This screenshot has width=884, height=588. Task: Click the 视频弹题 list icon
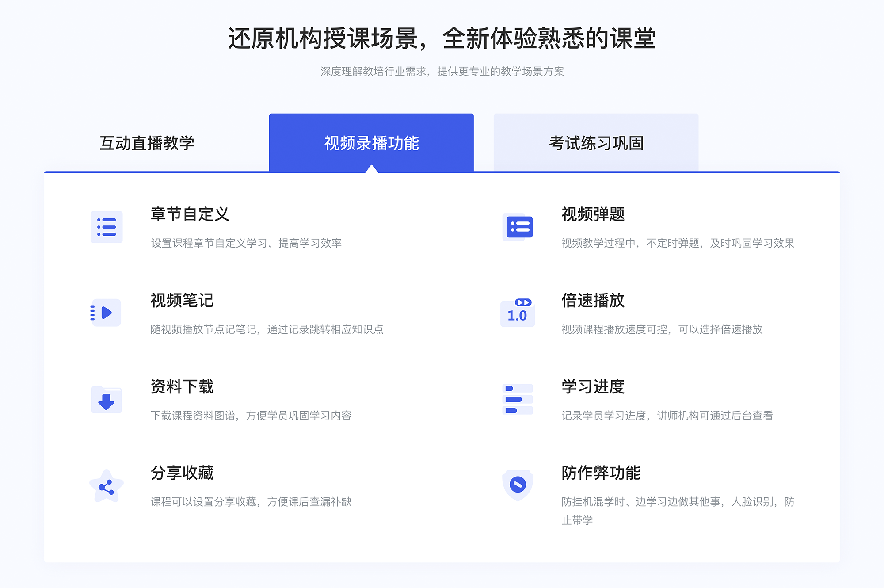518,229
